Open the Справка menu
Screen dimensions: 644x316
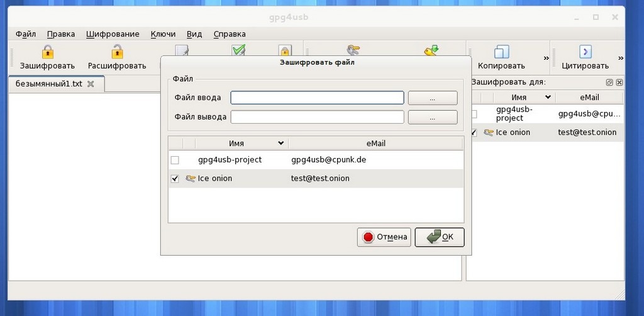230,34
